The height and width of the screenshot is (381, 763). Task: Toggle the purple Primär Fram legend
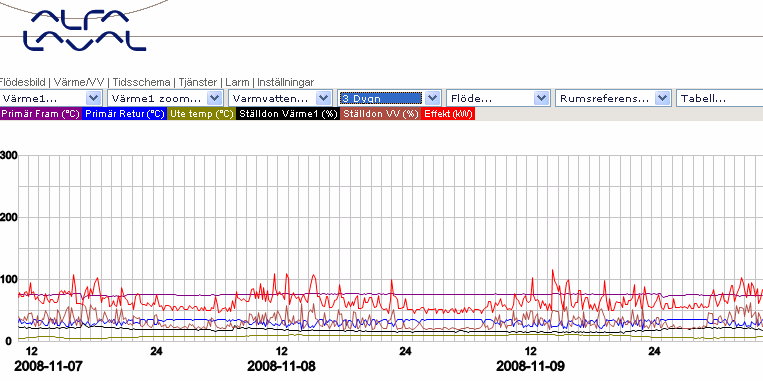[x=41, y=114]
